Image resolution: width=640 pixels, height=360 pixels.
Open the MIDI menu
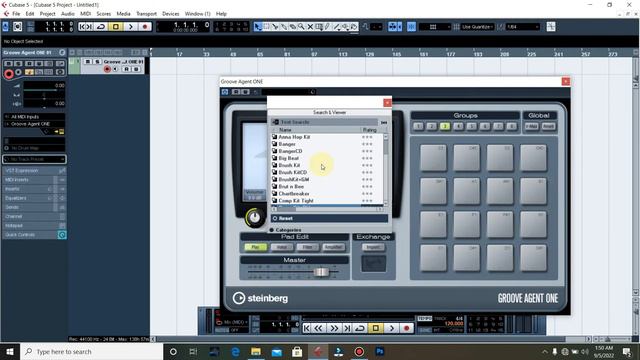click(85, 14)
